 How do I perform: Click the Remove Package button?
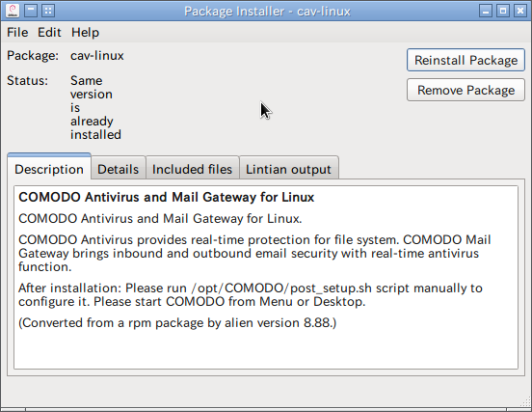[465, 90]
